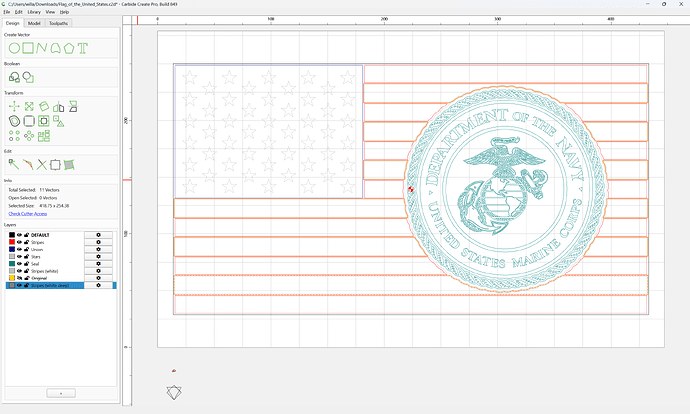The height and width of the screenshot is (414, 690).
Task: Select the Curve create vector tool
Action: coord(55,48)
